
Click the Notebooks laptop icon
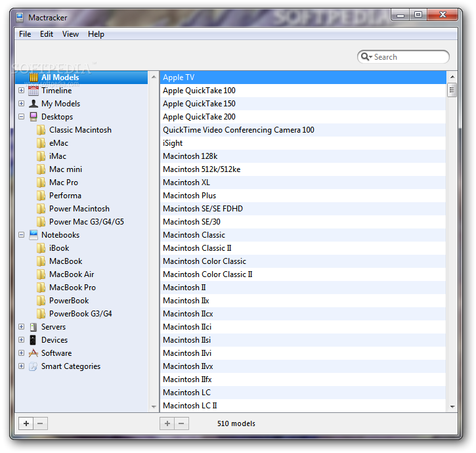[33, 234]
